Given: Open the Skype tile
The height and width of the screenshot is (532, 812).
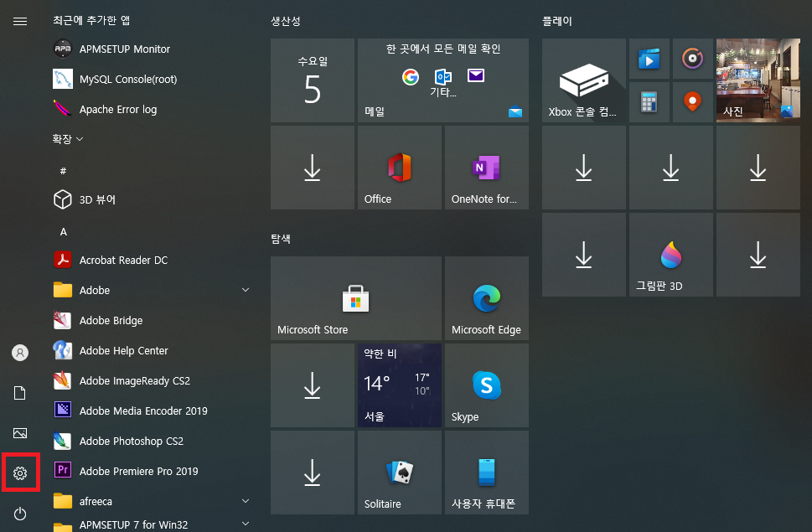Looking at the screenshot, I should point(486,385).
